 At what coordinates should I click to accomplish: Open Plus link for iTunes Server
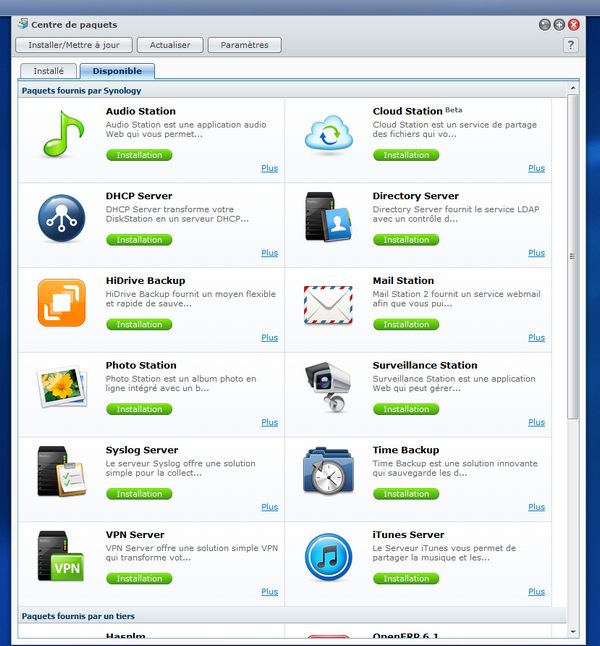(537, 592)
